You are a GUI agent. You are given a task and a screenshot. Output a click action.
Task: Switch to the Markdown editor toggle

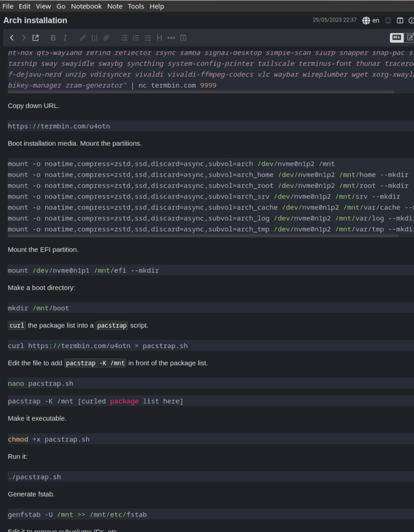tap(397, 37)
